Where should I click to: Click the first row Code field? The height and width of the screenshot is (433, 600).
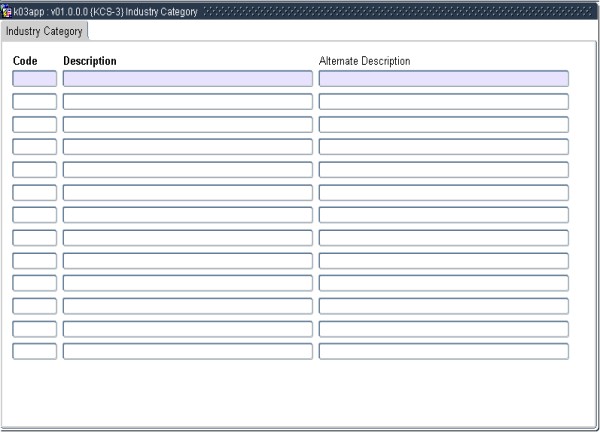35,78
